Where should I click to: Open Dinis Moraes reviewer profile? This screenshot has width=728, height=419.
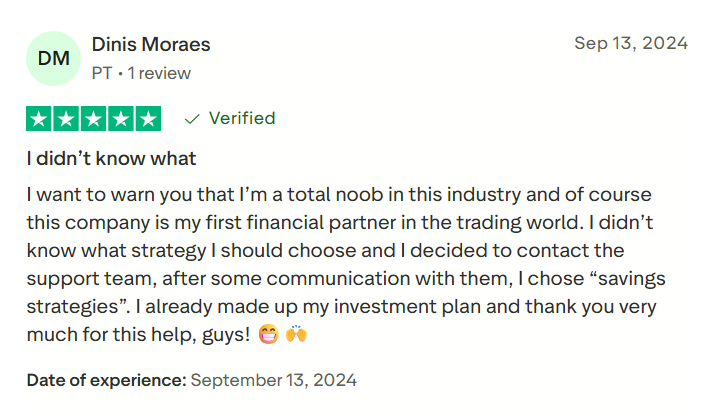coord(151,45)
